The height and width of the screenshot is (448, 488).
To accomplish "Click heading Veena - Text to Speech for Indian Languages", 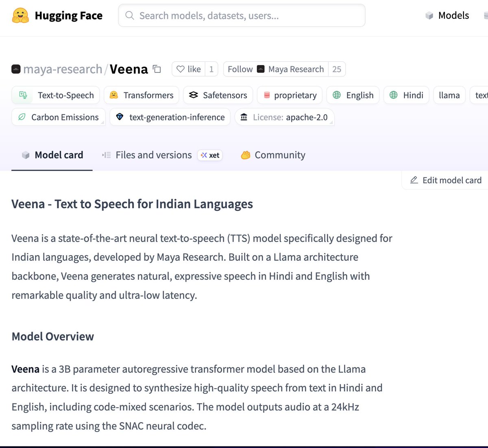I will [132, 204].
